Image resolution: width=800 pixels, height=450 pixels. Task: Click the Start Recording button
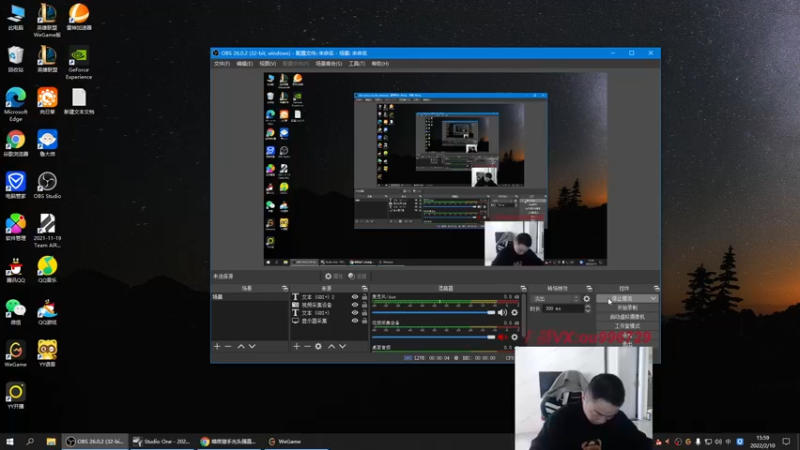[x=627, y=308]
